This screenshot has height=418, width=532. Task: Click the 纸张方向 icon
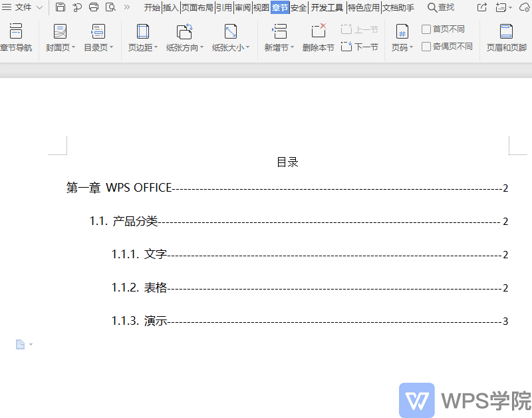coord(185,31)
